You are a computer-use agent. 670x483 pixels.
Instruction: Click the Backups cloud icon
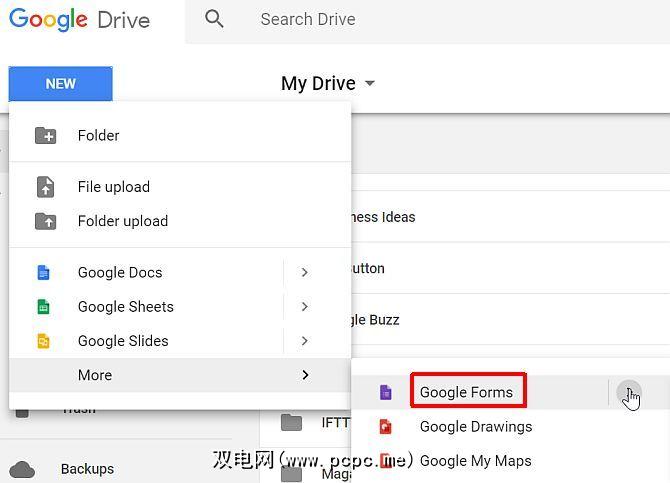click(22, 469)
